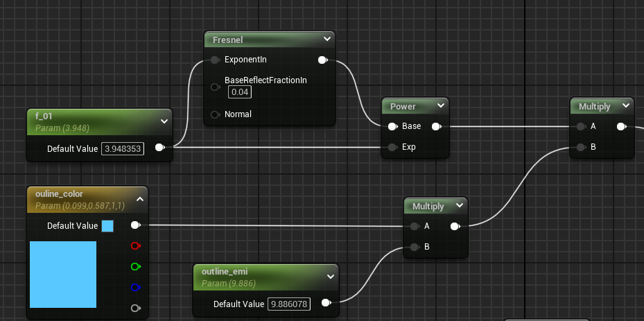Viewport: 644px width, 321px height.
Task: Collapse the Power node using its arrow
Action: tap(441, 106)
